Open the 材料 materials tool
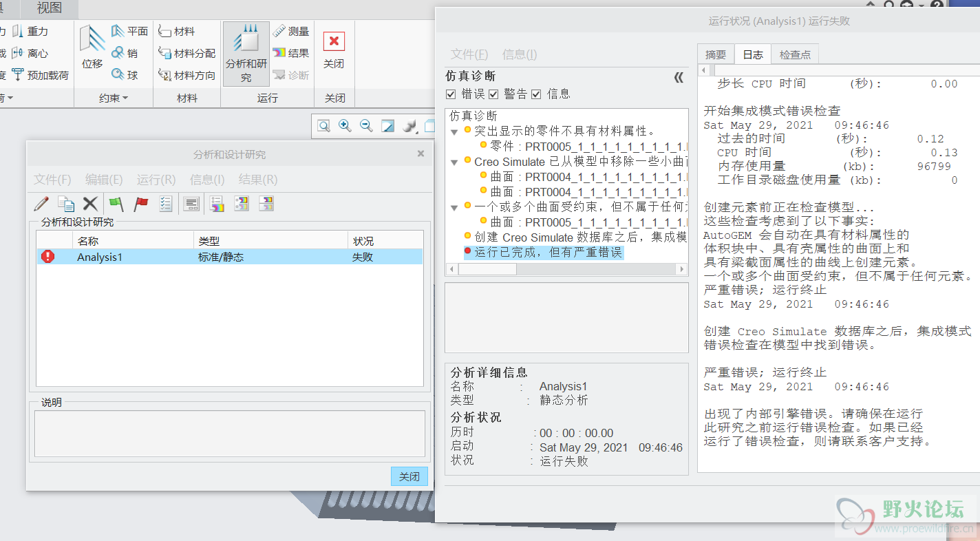Viewport: 980px width, 541px height. (177, 31)
